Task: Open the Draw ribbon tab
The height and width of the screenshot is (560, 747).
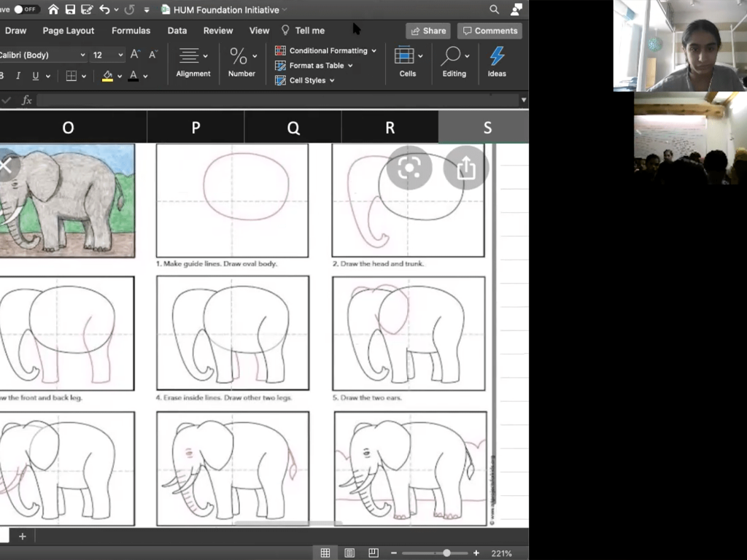Action: [15, 31]
